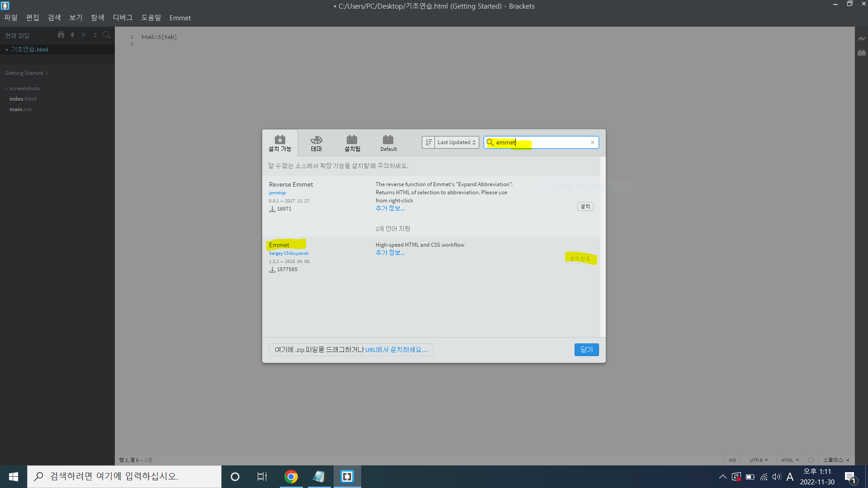Switch to the 테마 themes tab
The image size is (868, 488).
point(316,143)
